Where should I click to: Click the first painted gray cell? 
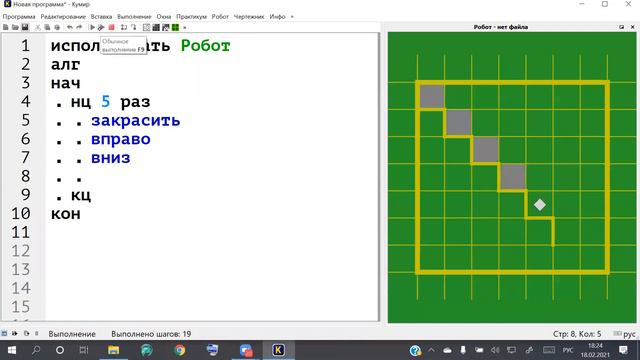[x=432, y=96]
